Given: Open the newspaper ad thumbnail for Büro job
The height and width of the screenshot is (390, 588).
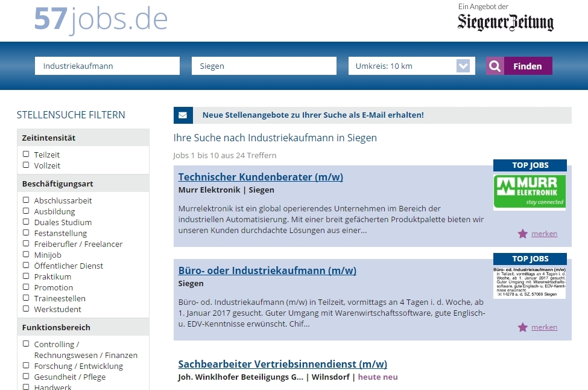Looking at the screenshot, I should click(x=530, y=283).
